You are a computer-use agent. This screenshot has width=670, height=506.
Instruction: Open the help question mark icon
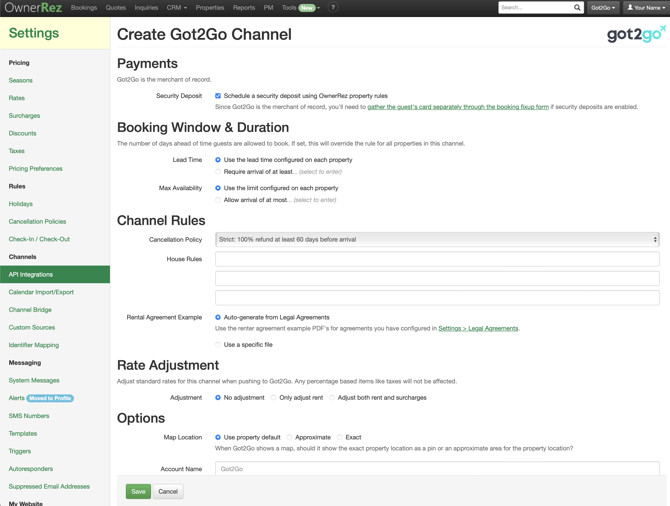[x=333, y=8]
